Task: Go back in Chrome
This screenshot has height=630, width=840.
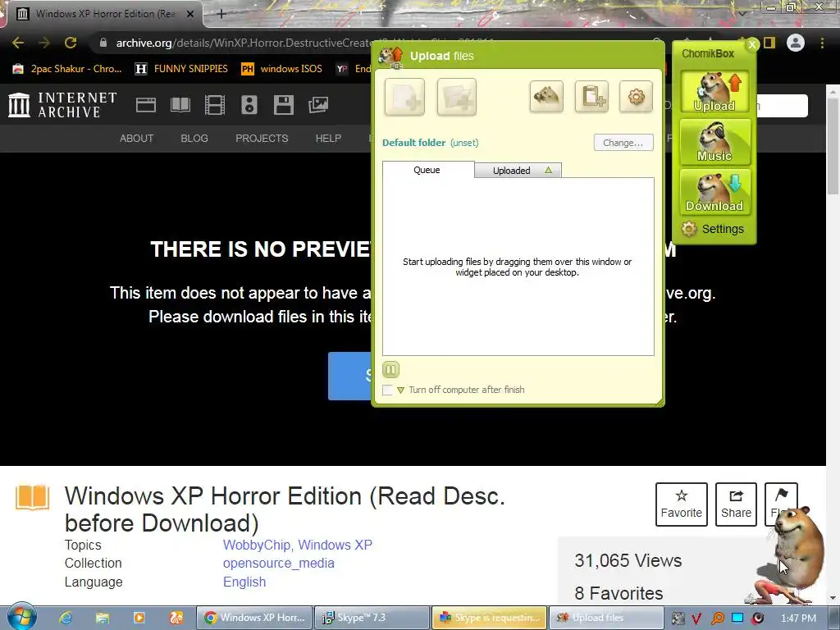Action: [18, 43]
